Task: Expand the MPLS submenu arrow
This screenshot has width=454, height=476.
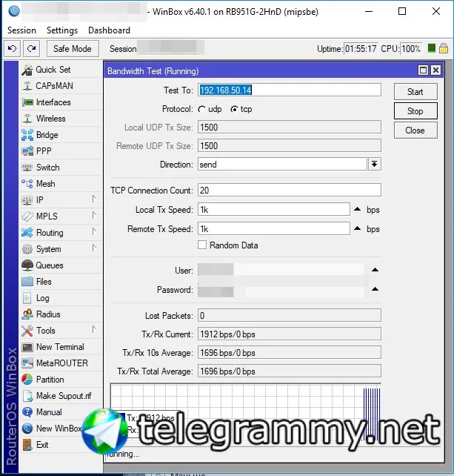Action: click(x=94, y=216)
